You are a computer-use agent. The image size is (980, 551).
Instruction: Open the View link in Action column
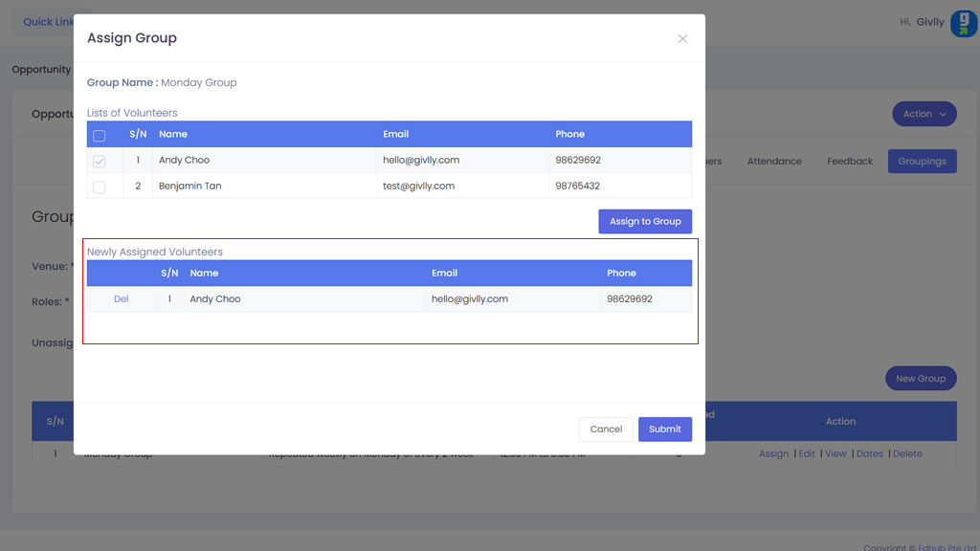click(835, 454)
